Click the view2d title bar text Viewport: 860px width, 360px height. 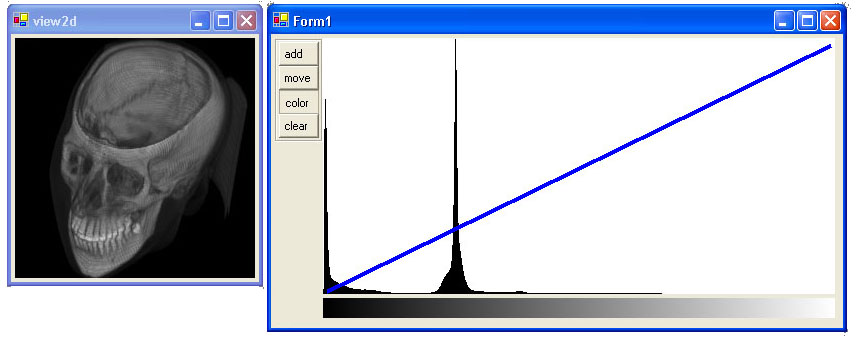tap(54, 21)
